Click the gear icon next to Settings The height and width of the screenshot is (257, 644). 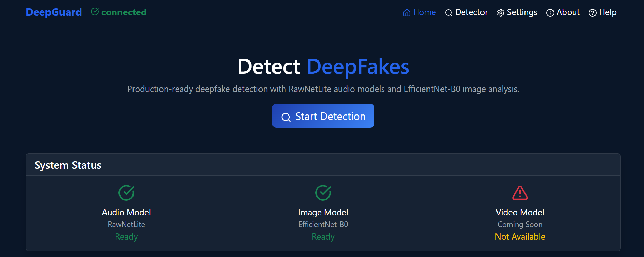[x=501, y=12]
